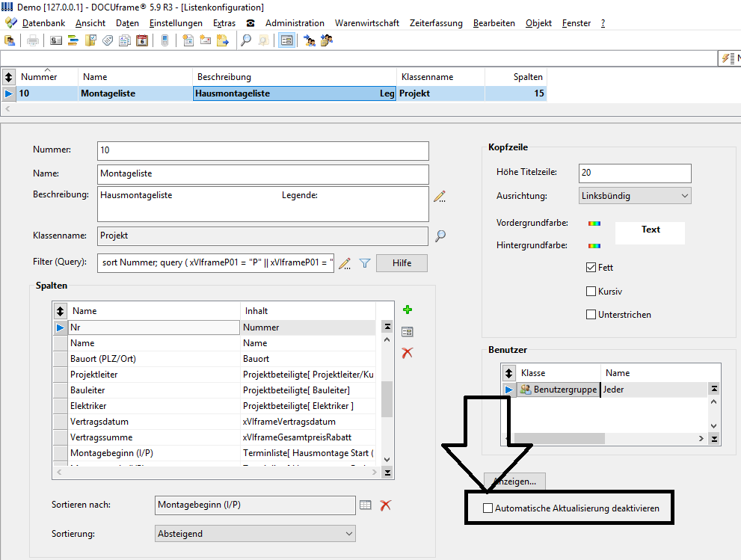Open the Ansicht menu
Viewport: 741px width, 560px height.
90,23
